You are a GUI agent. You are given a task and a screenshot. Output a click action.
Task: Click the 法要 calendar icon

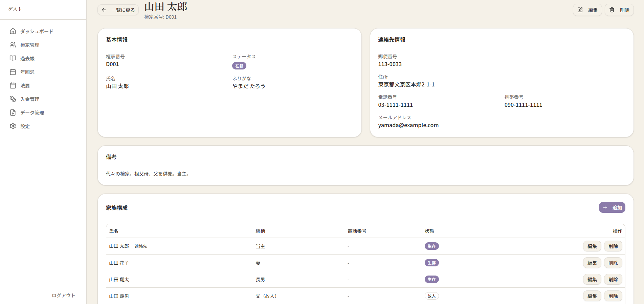click(13, 85)
